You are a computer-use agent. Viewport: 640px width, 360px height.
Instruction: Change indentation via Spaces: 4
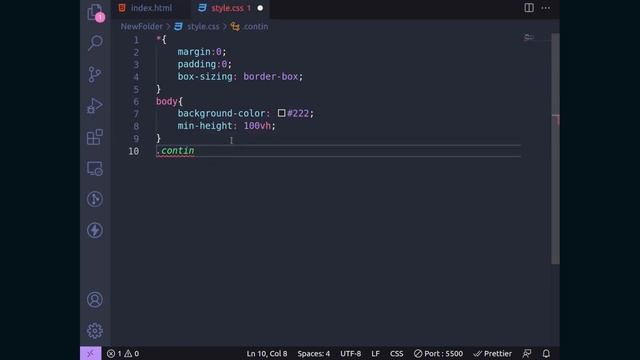[x=313, y=353]
